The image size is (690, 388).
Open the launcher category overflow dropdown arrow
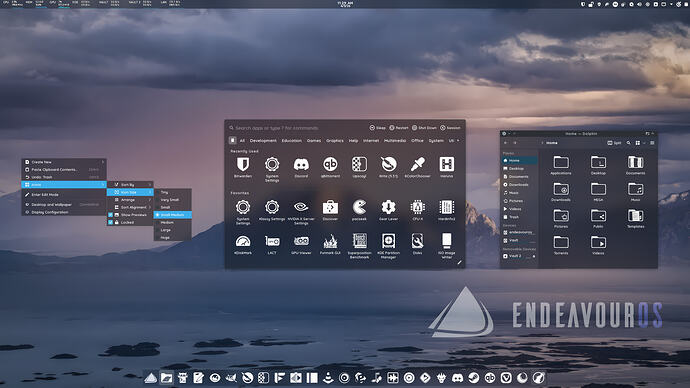(x=458, y=140)
